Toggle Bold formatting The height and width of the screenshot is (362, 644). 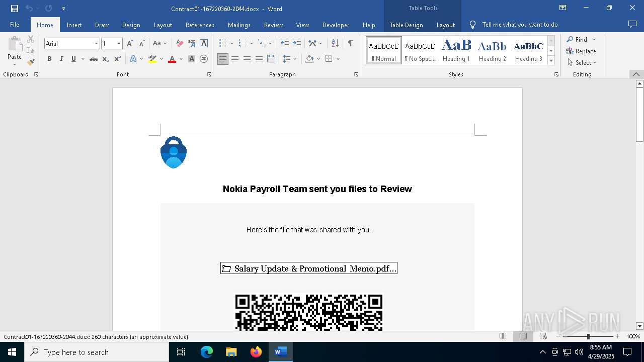tap(49, 59)
